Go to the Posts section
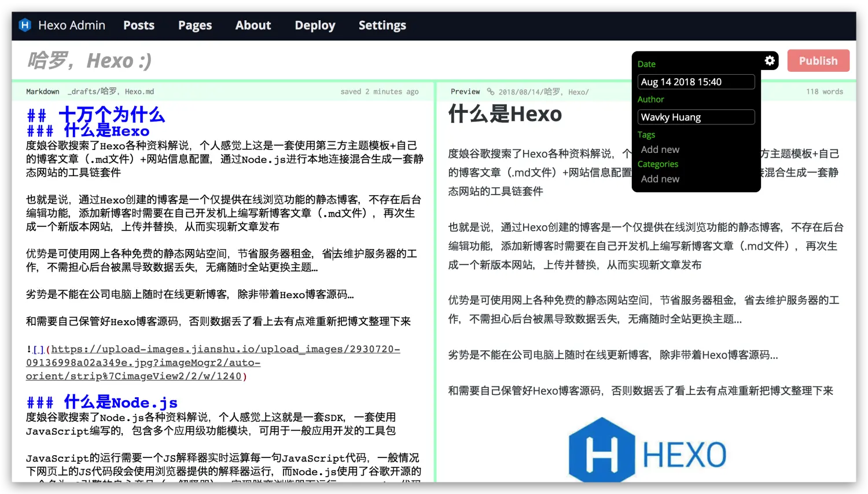The height and width of the screenshot is (494, 868). pyautogui.click(x=139, y=25)
